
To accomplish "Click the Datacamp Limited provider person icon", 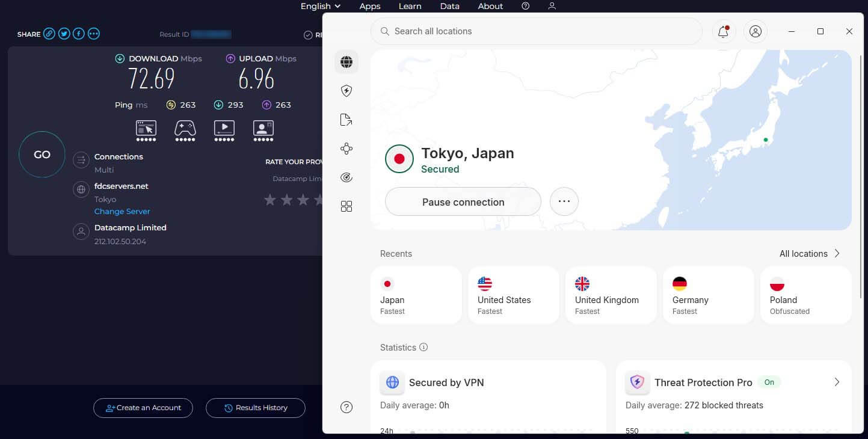I will pos(81,232).
